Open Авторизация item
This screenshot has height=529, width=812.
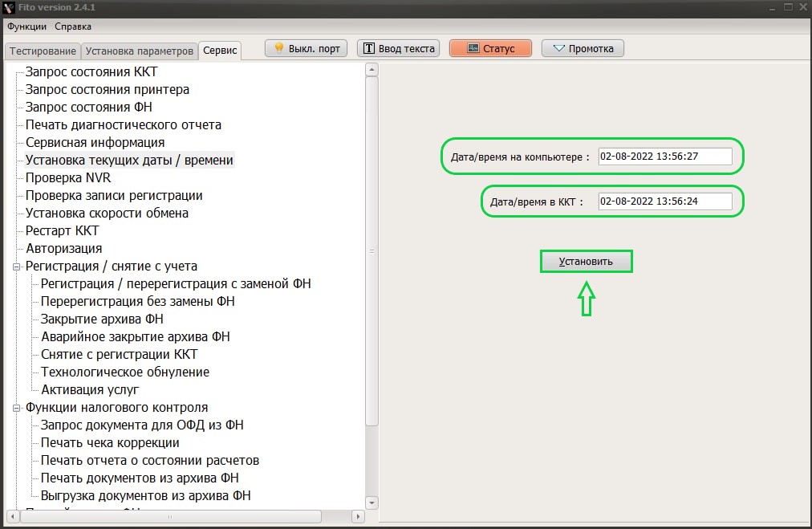click(x=63, y=248)
